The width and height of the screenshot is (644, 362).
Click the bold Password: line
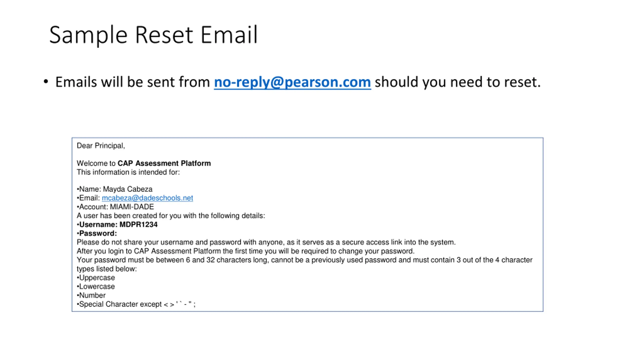[97, 233]
